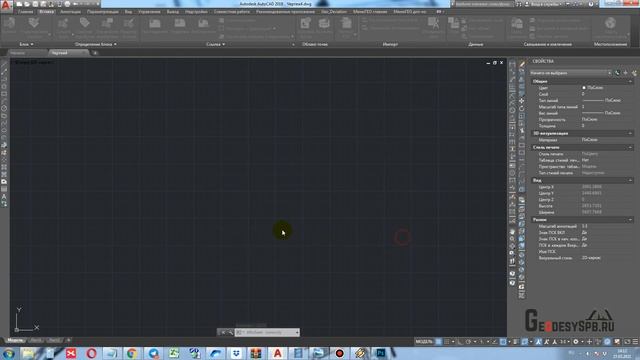Select the Circle tool in the Draw toolbar
Screen dimensions: 640x360
pos(4,108)
